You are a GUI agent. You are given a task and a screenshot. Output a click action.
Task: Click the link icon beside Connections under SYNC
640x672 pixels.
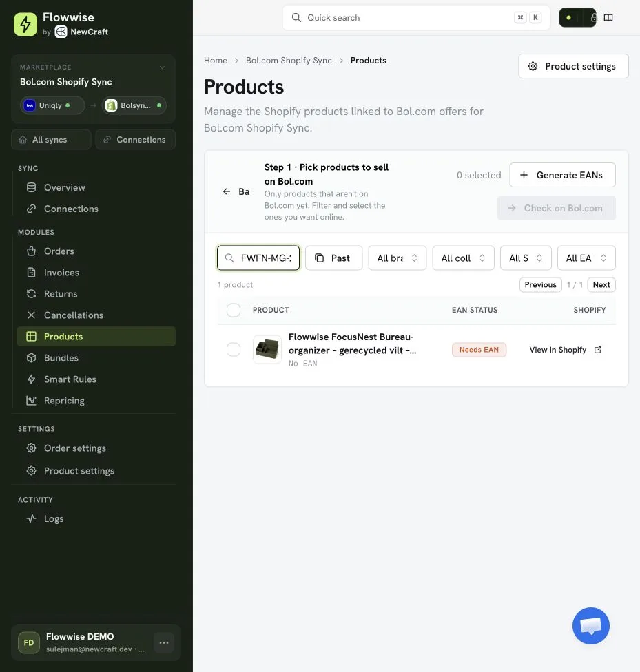click(31, 209)
